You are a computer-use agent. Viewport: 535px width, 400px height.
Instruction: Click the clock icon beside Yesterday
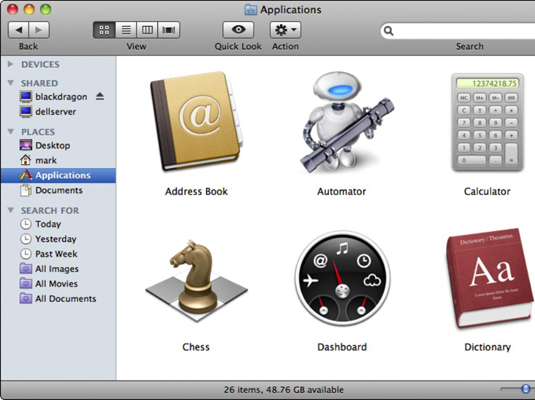tap(26, 239)
